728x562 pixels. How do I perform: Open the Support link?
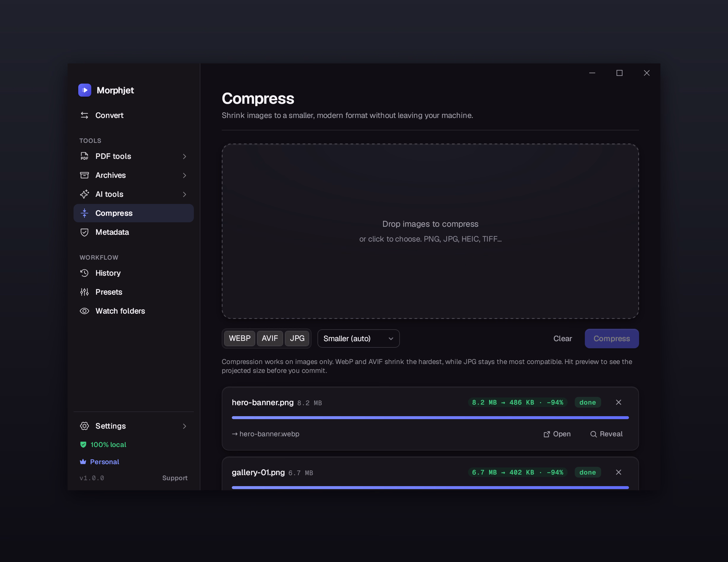[x=175, y=478]
